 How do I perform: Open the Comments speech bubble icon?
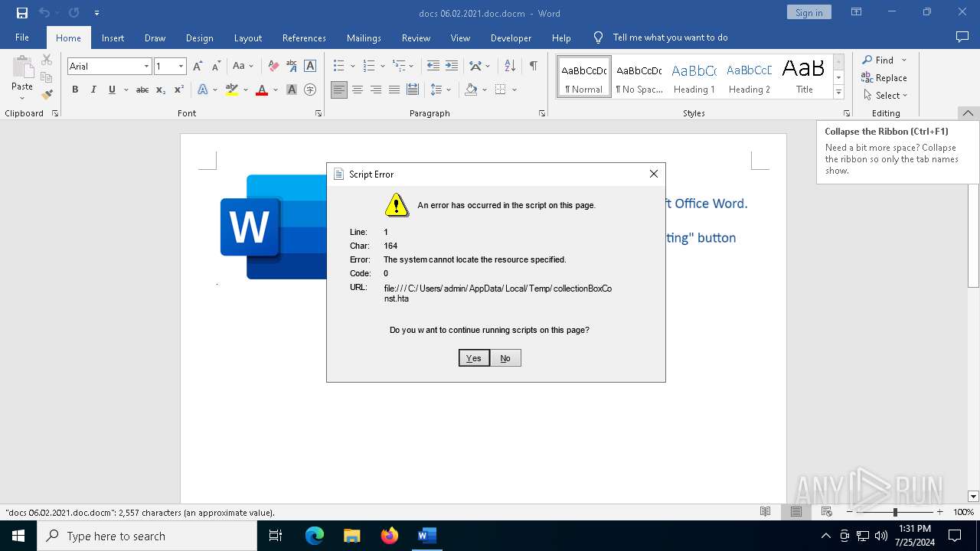962,37
